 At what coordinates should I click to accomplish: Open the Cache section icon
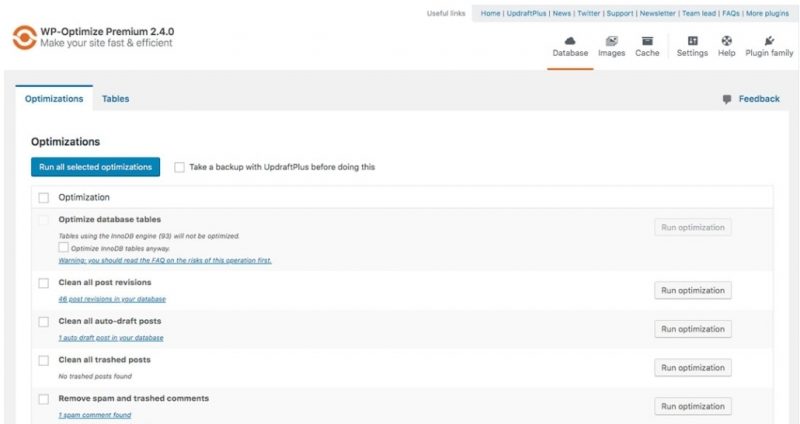click(x=647, y=41)
